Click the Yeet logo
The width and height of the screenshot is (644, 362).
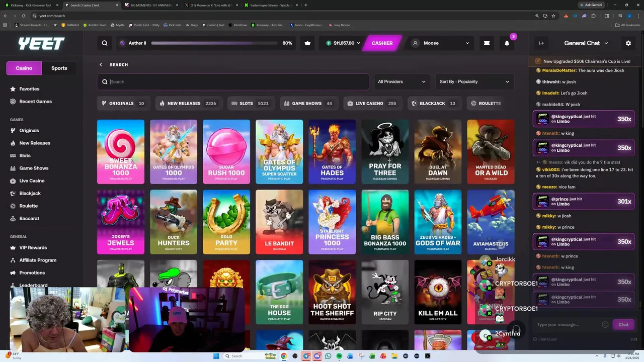[x=41, y=44]
